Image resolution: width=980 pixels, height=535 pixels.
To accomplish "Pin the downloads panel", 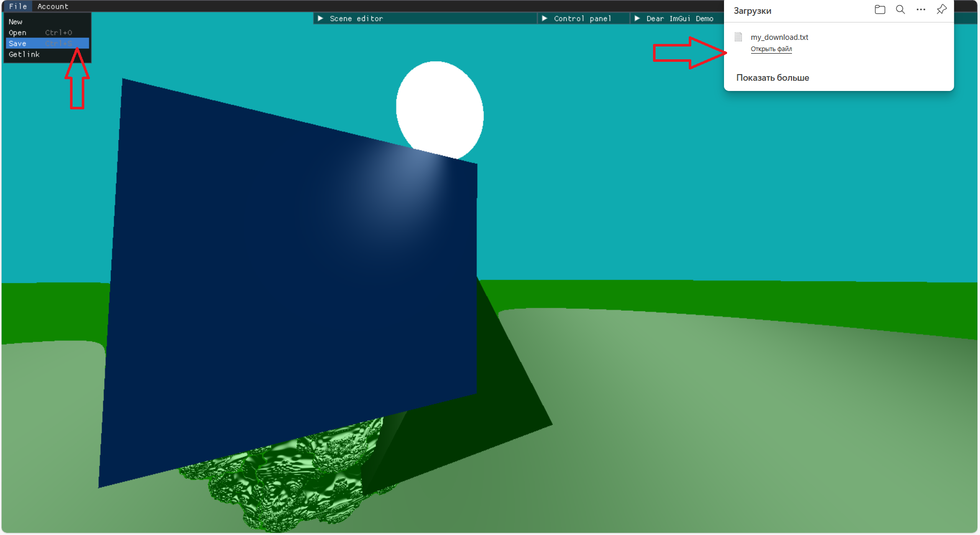I will click(941, 10).
